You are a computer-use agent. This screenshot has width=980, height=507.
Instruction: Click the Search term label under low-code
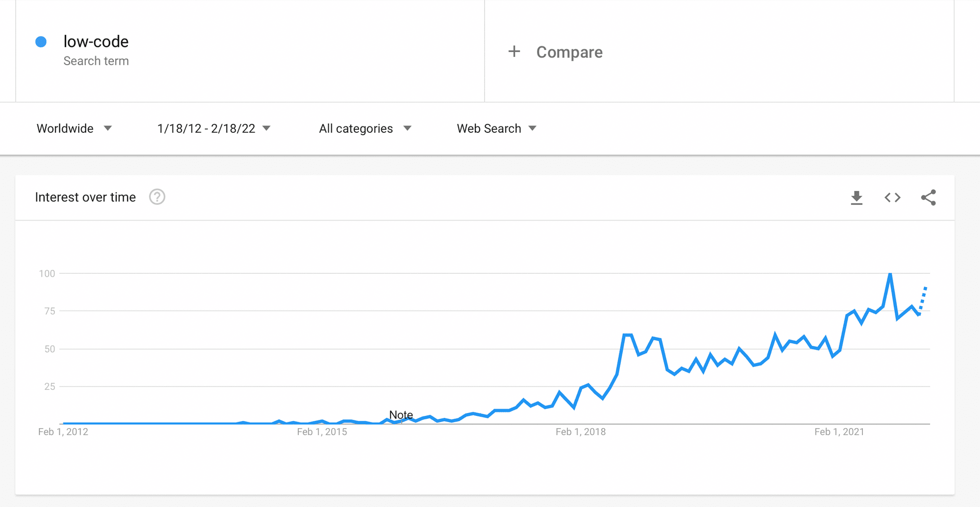(x=96, y=60)
